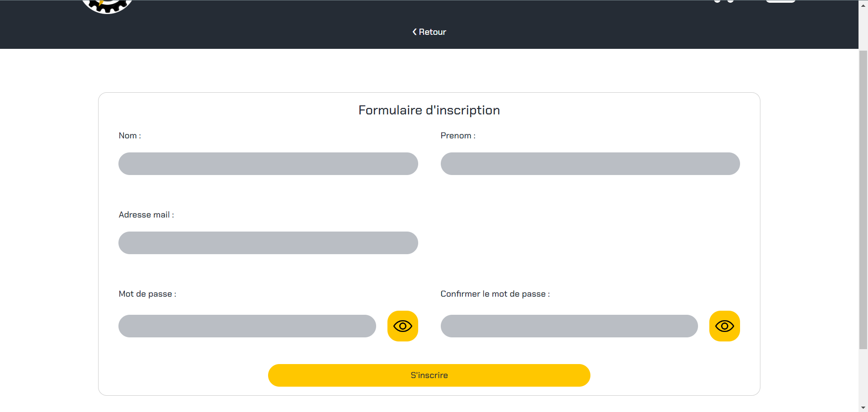Focus the Nom input field

pos(268,164)
